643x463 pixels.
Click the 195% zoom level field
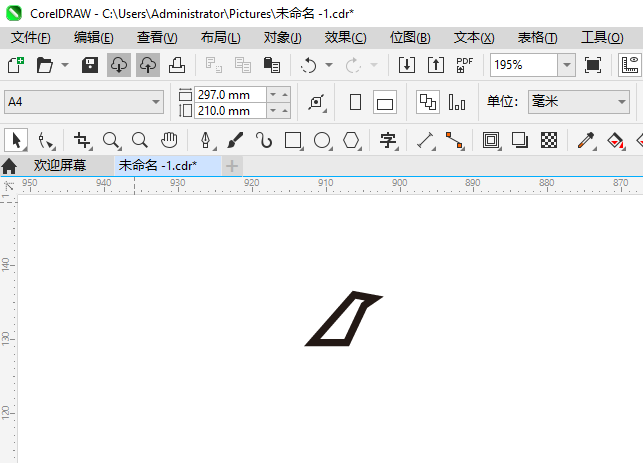tap(524, 65)
